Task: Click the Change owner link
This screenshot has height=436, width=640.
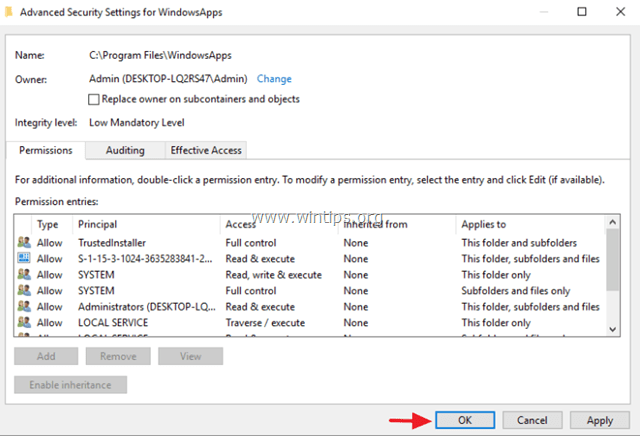Action: point(274,79)
